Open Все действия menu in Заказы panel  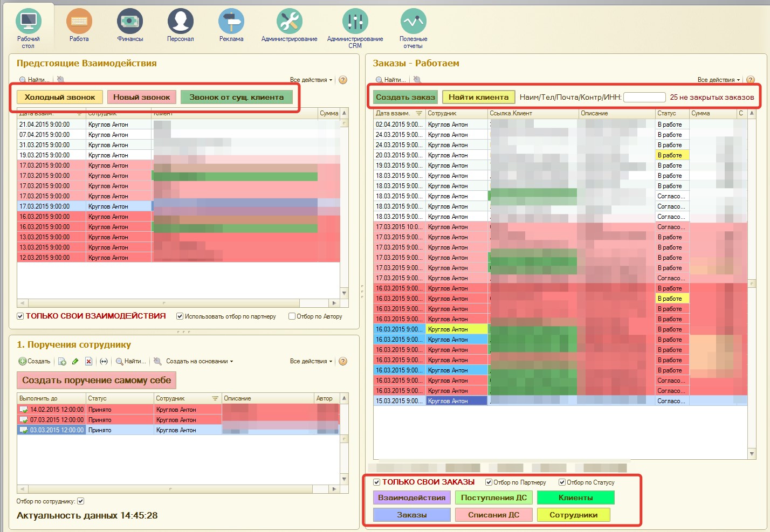point(718,80)
